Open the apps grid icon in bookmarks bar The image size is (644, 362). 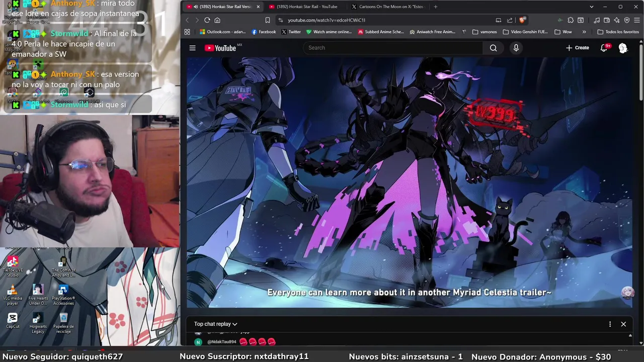tap(187, 32)
